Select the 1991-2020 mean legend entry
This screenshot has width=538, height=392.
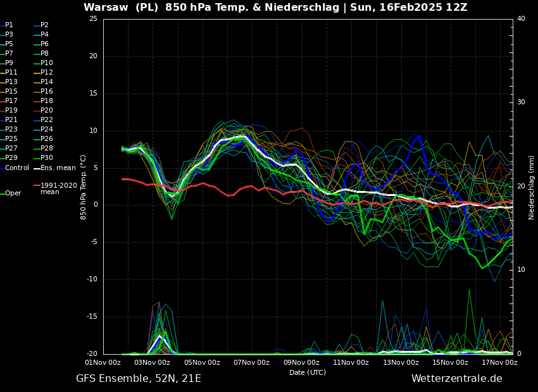[58, 188]
